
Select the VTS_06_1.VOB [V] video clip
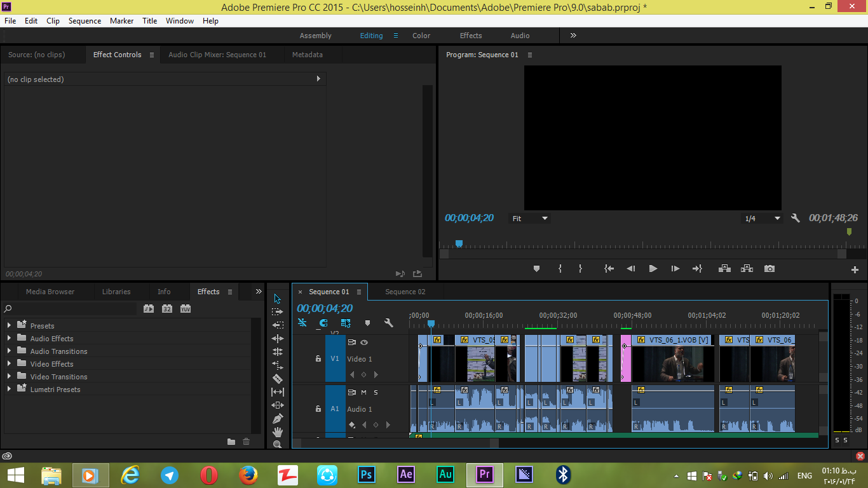click(673, 358)
